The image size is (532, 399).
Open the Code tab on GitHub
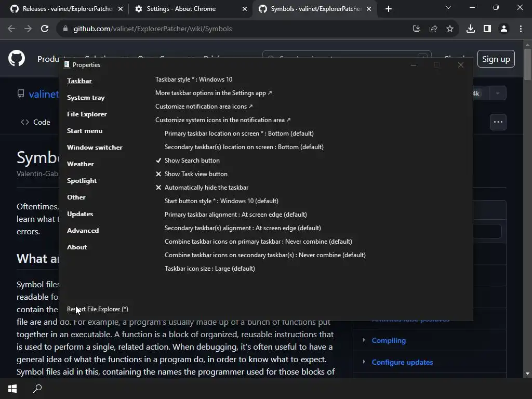tap(36, 122)
